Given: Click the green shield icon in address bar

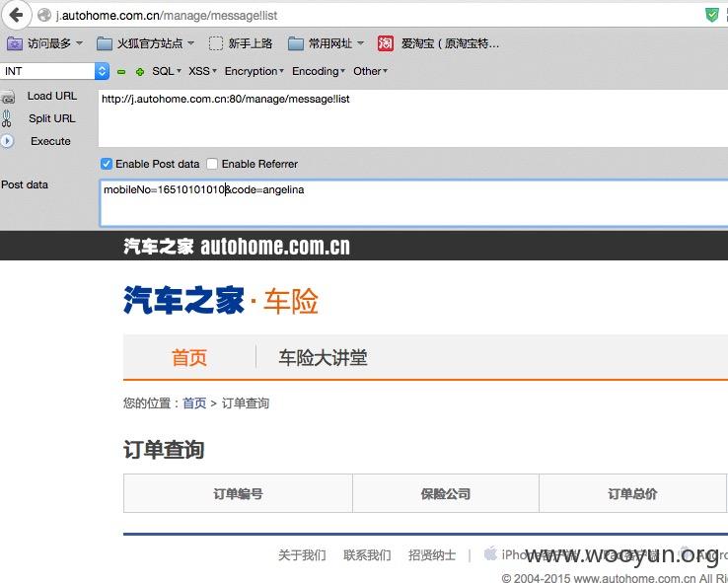Looking at the screenshot, I should [x=711, y=16].
